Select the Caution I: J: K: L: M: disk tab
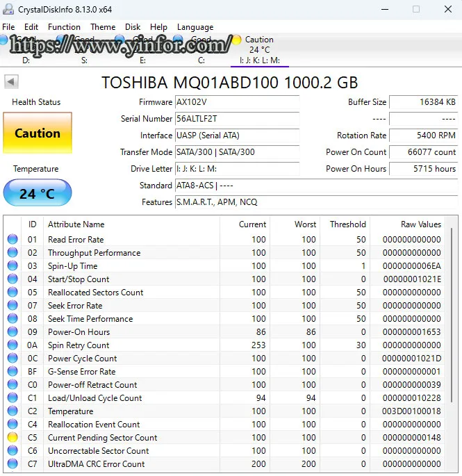The height and width of the screenshot is (476, 462). [260, 50]
